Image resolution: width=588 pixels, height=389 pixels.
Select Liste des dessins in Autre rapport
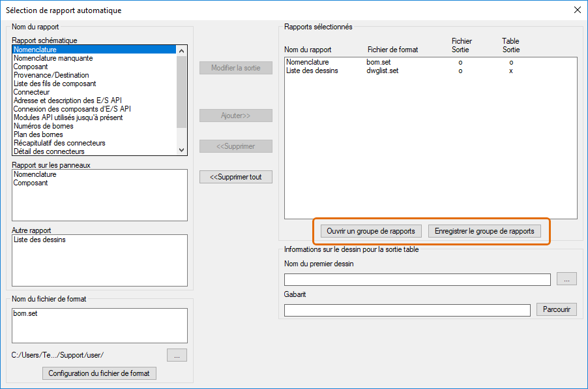[x=39, y=240]
